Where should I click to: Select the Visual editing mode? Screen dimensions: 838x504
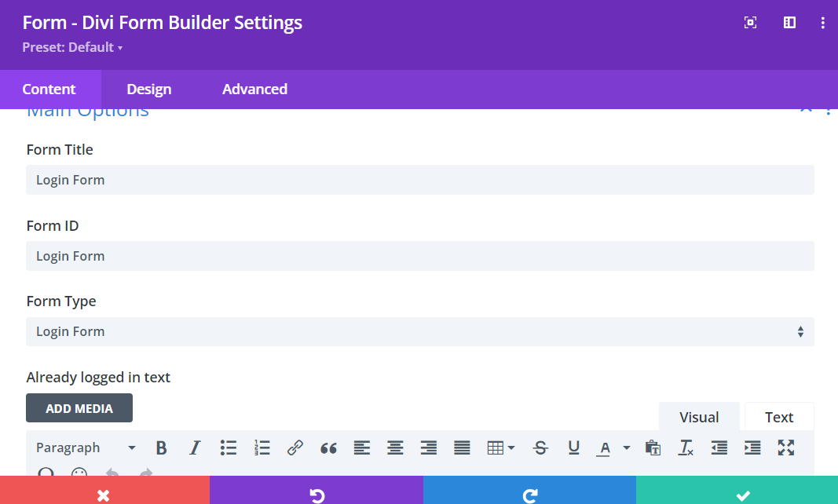pos(698,416)
